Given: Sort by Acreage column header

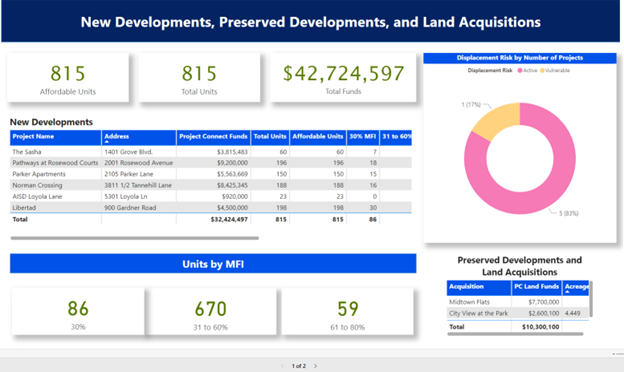Looking at the screenshot, I should tap(575, 287).
